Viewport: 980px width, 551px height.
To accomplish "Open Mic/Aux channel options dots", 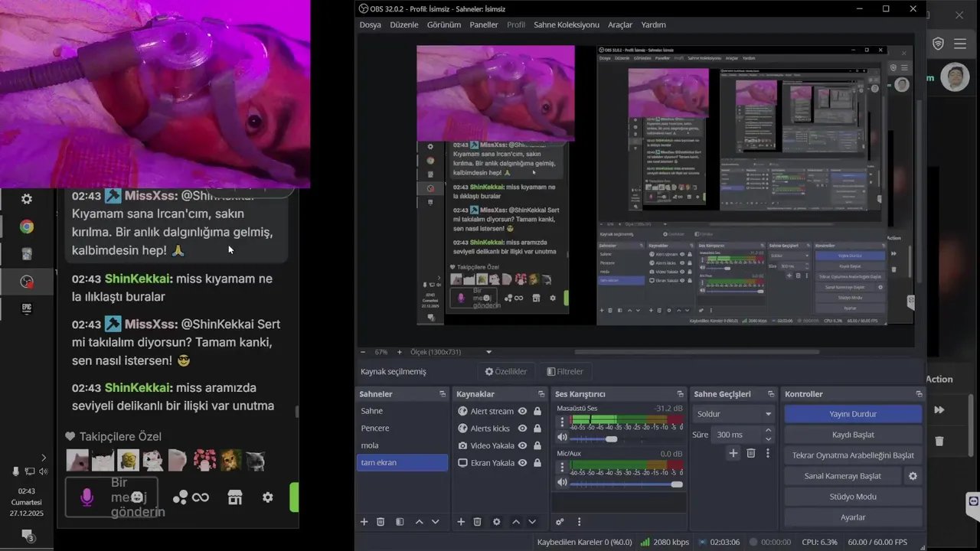I will click(563, 468).
